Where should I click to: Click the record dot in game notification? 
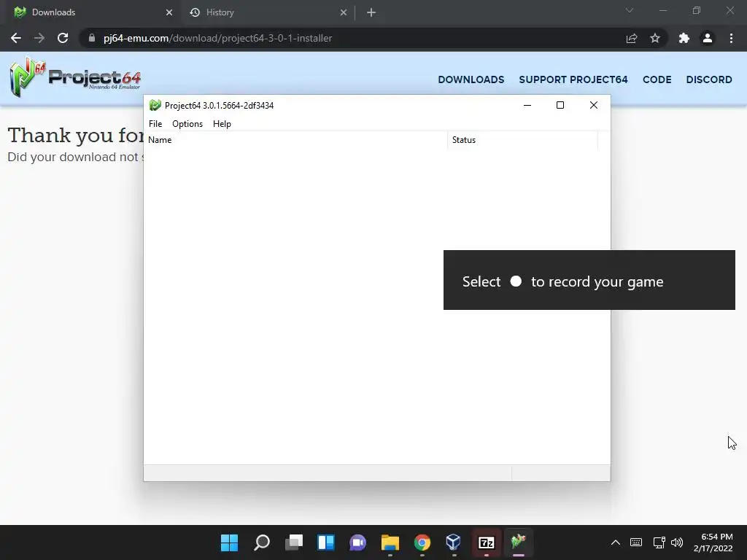[516, 281]
